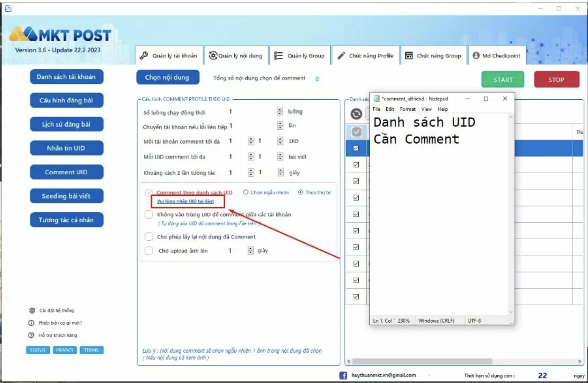This screenshot has height=383, width=588.
Task: Toggle the select-all checkbox in list header
Action: click(x=356, y=132)
